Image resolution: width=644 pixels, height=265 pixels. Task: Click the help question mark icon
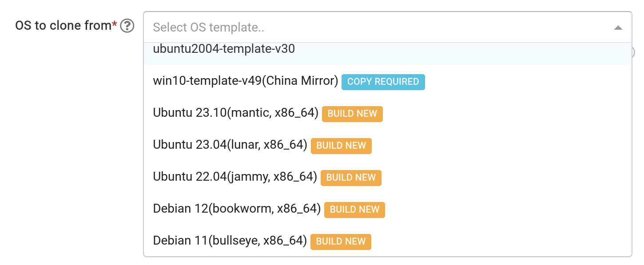[127, 26]
